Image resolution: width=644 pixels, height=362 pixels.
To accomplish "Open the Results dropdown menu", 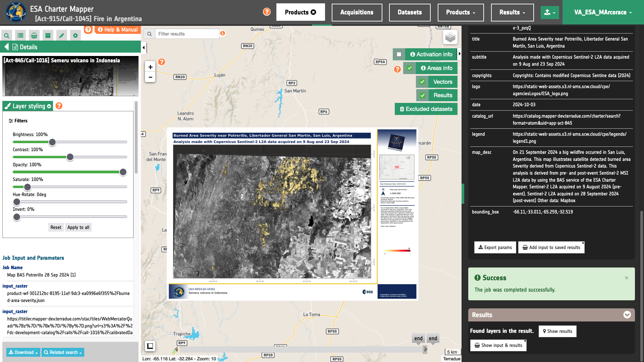I will pyautogui.click(x=512, y=12).
